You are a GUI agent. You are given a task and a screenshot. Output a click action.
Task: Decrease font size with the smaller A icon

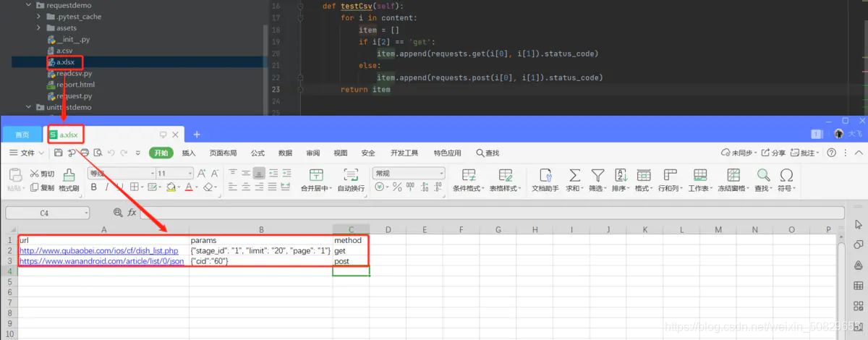pos(215,174)
